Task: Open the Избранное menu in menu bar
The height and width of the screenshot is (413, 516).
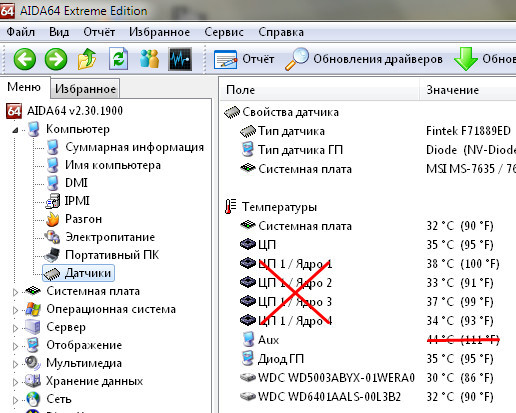Action: tap(160, 32)
